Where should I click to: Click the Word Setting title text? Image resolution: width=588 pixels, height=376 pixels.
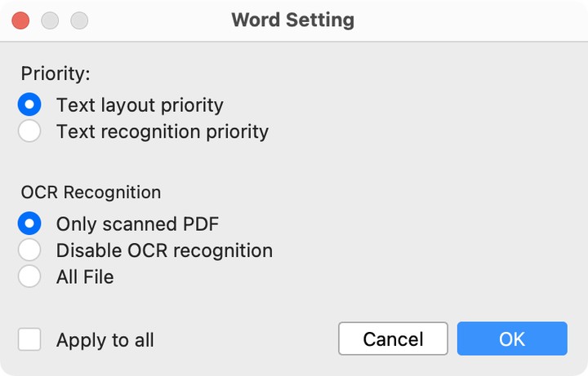click(293, 20)
